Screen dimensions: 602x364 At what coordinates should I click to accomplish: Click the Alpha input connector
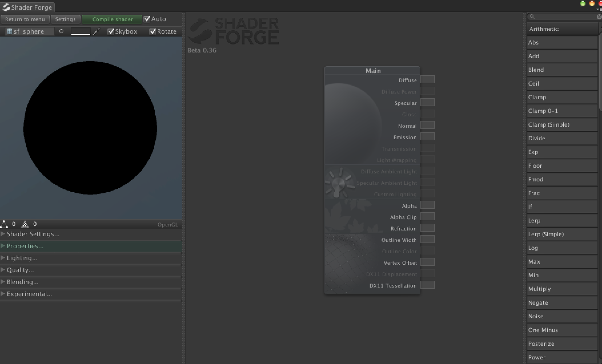(x=428, y=205)
